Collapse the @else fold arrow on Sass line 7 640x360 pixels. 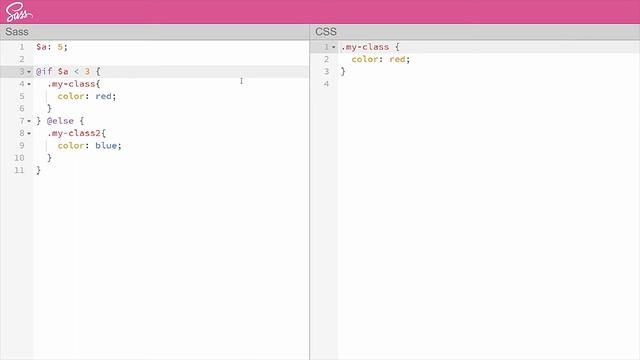point(29,121)
